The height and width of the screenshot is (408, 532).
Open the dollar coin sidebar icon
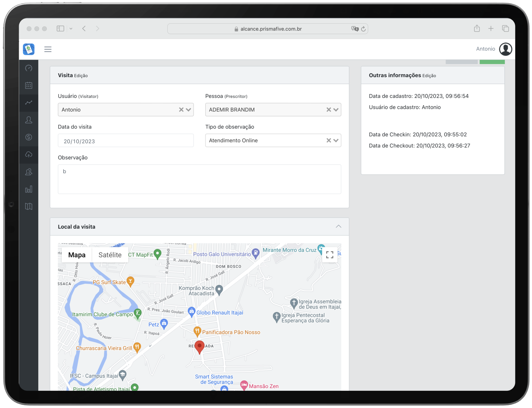pyautogui.click(x=29, y=137)
